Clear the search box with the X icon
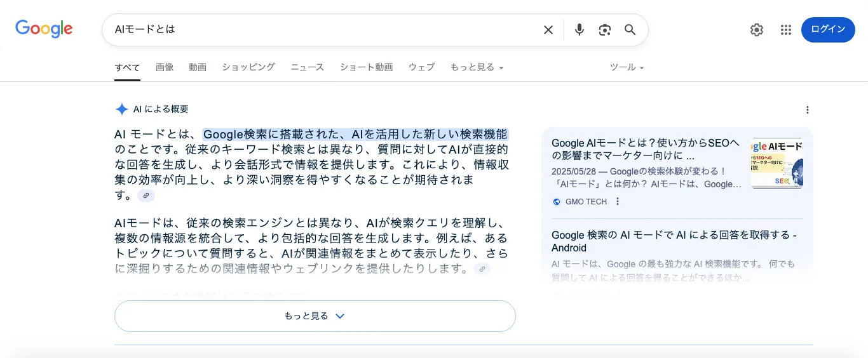868x358 pixels. pos(548,30)
